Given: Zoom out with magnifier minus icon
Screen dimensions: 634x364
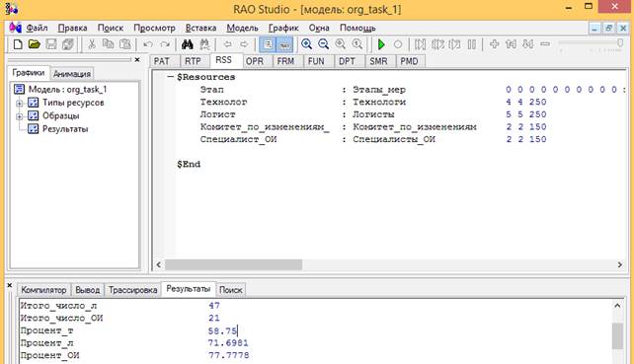Looking at the screenshot, I should pyautogui.click(x=324, y=44).
